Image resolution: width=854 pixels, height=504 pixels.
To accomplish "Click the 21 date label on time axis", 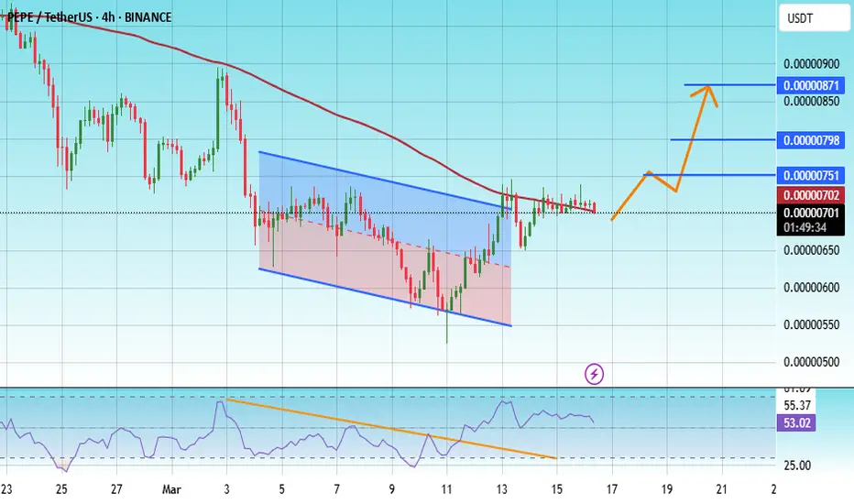I will [722, 489].
